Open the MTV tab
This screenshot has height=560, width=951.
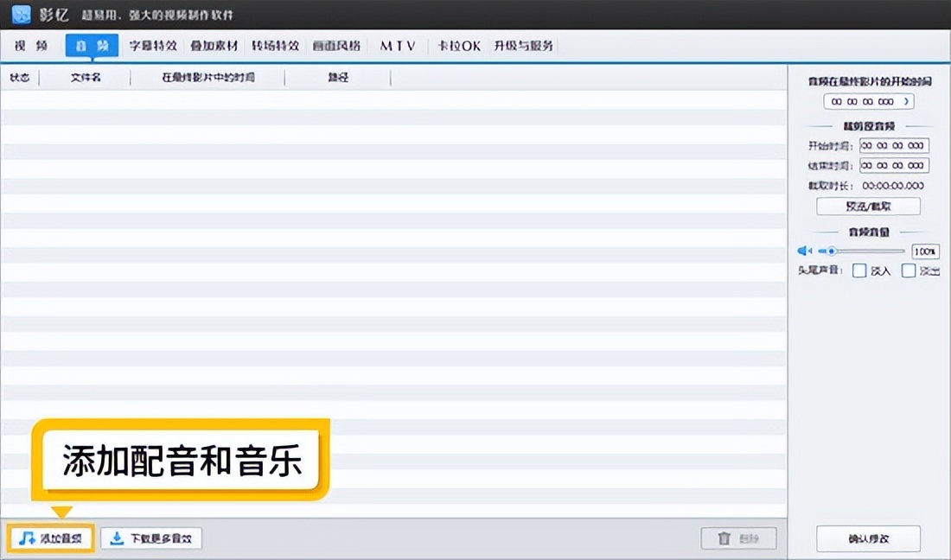(398, 46)
